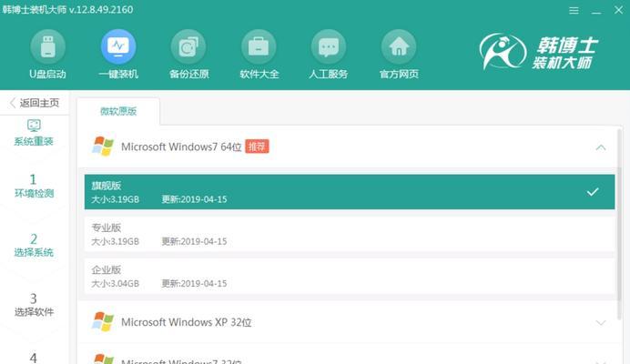Click the Microsoft Windows7 64位 title
This screenshot has width=630, height=364.
[x=181, y=147]
